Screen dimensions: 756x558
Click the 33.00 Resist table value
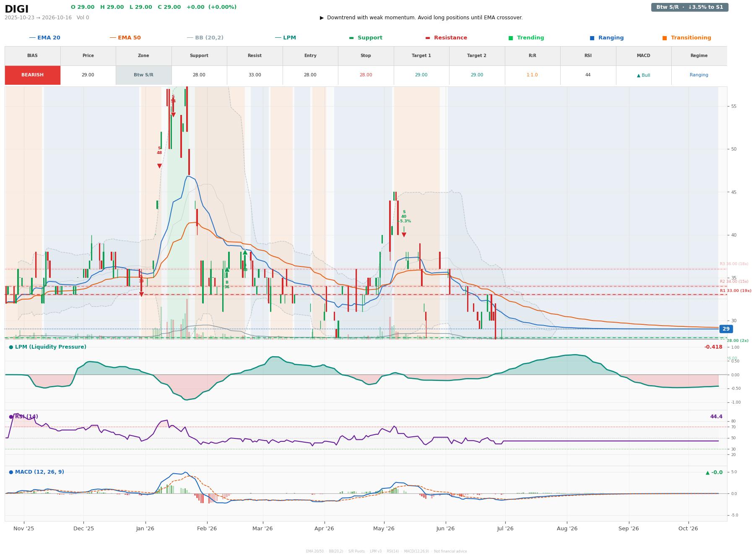(255, 75)
